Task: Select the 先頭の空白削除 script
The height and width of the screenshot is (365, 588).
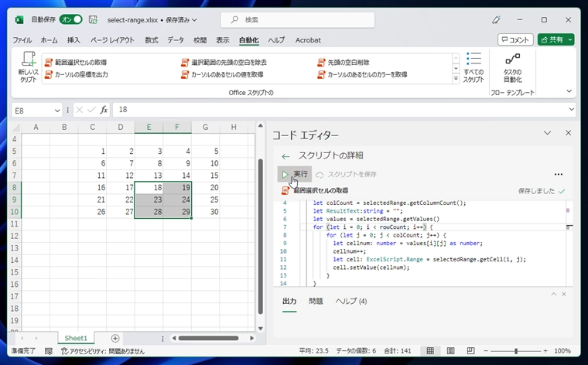Action: pos(344,62)
